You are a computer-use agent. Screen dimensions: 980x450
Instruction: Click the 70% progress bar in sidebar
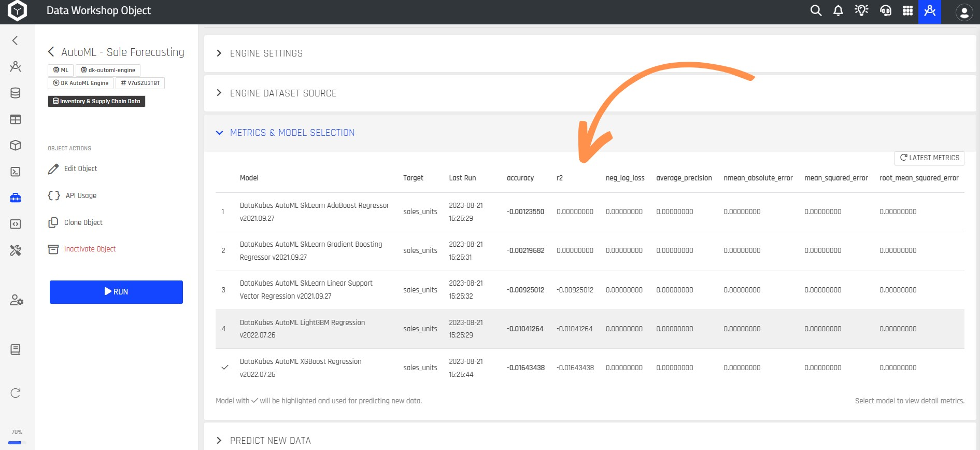tap(17, 443)
